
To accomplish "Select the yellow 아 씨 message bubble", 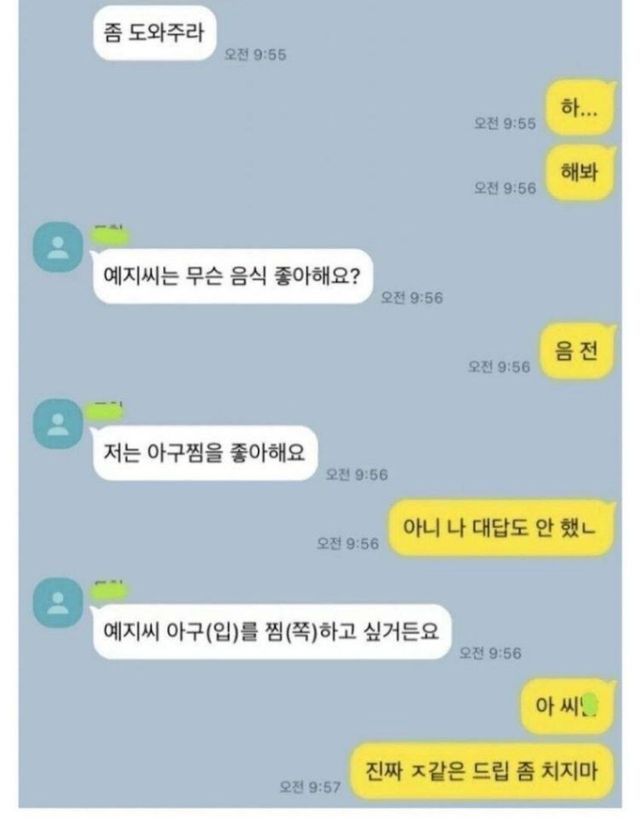I will 566,706.
